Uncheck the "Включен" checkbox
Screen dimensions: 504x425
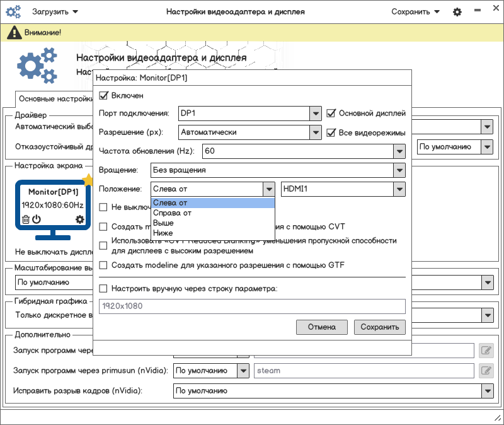(x=104, y=96)
